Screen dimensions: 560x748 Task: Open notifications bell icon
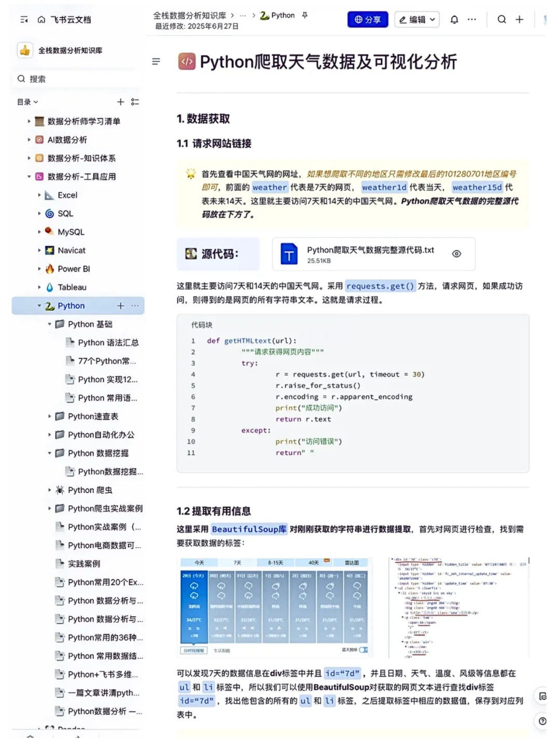[454, 20]
